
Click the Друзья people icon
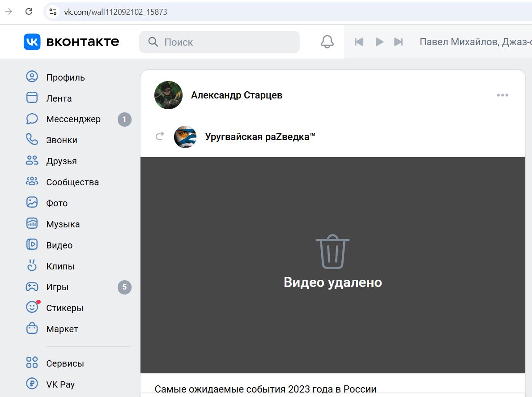[32, 161]
